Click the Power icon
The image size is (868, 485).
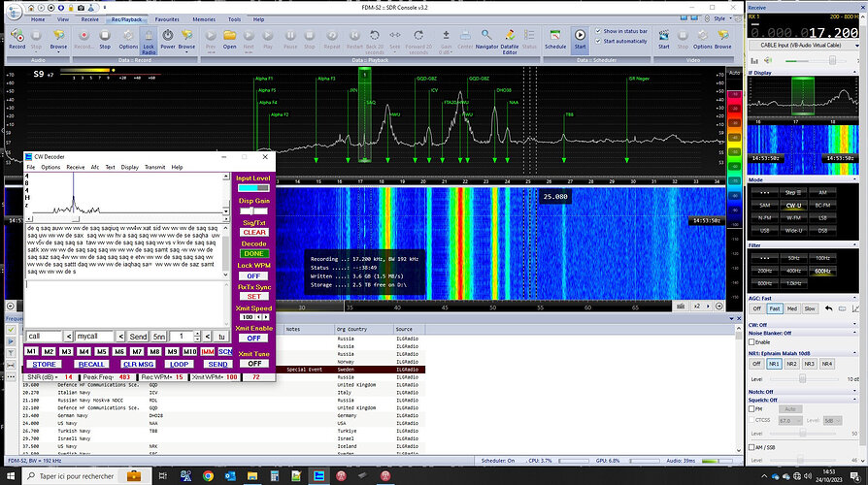[168, 35]
